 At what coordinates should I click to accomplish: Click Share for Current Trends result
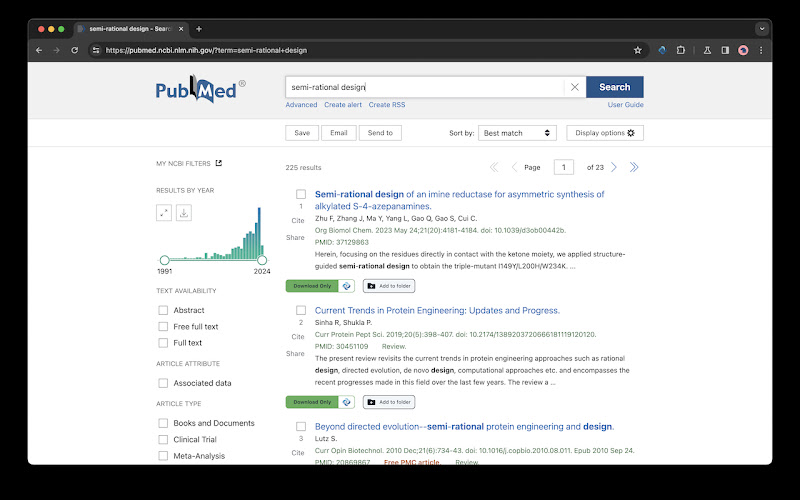(x=295, y=354)
